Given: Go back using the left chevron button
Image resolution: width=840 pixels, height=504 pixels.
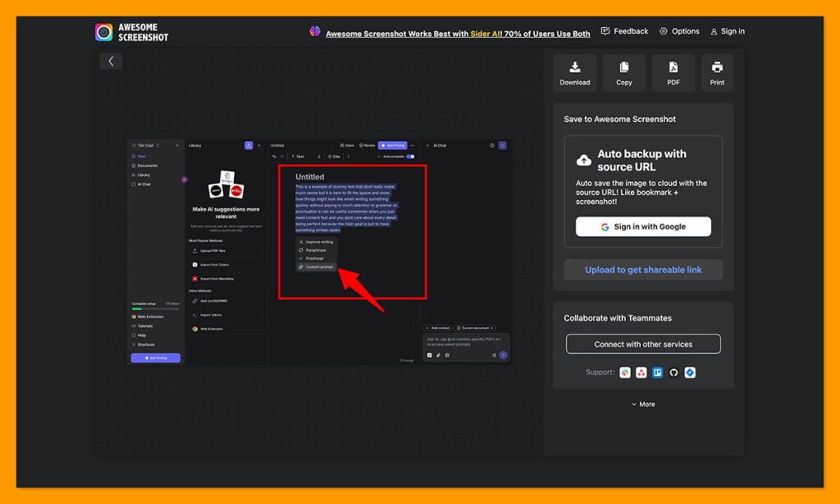Looking at the screenshot, I should [111, 61].
